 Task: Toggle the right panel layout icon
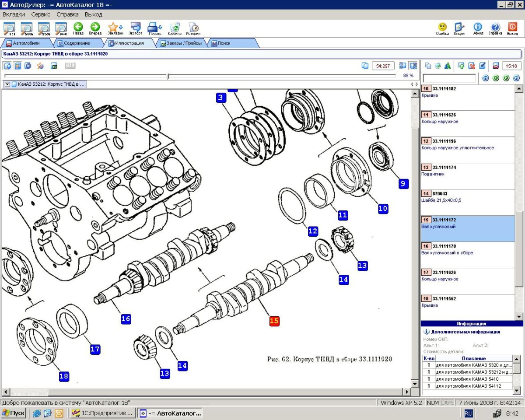point(413,66)
